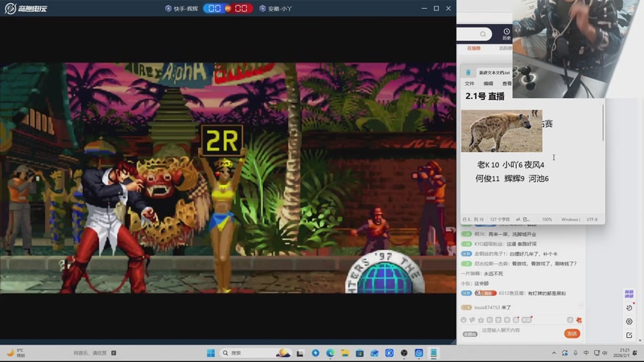This screenshot has width=644, height=362.
Task: Click the '2.1号 直播' heading text
Action: coord(485,97)
